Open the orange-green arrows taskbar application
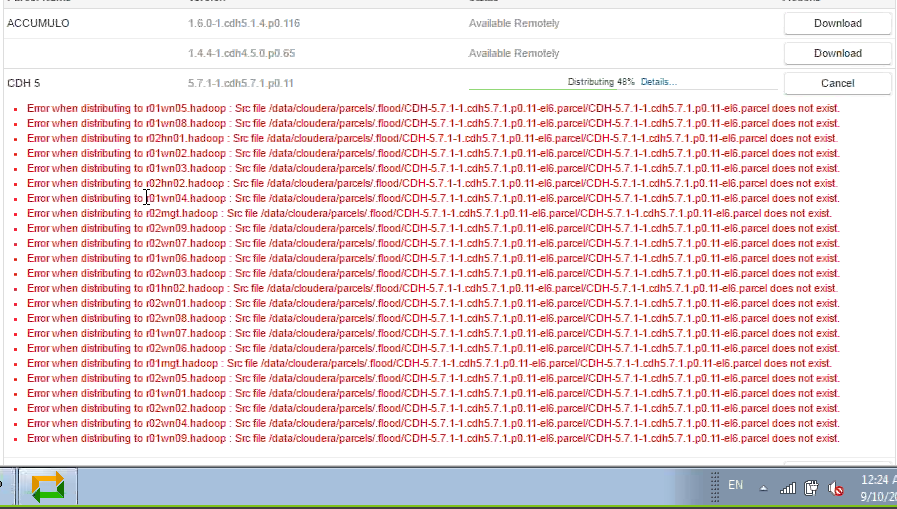The height and width of the screenshot is (509, 897). pyautogui.click(x=48, y=487)
